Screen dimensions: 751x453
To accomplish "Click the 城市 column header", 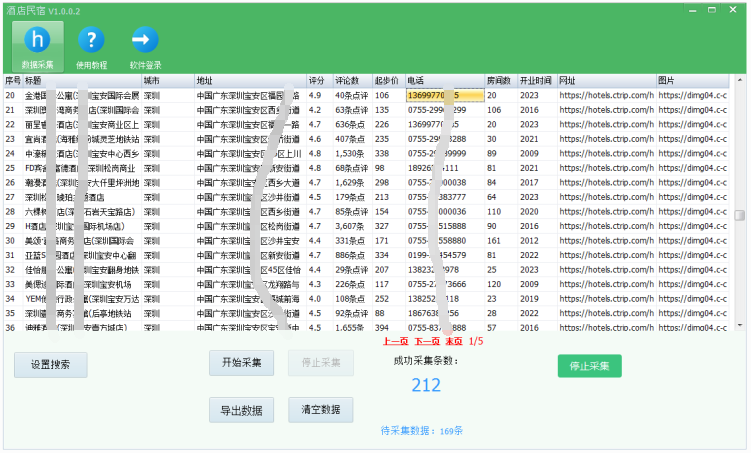I will point(168,80).
